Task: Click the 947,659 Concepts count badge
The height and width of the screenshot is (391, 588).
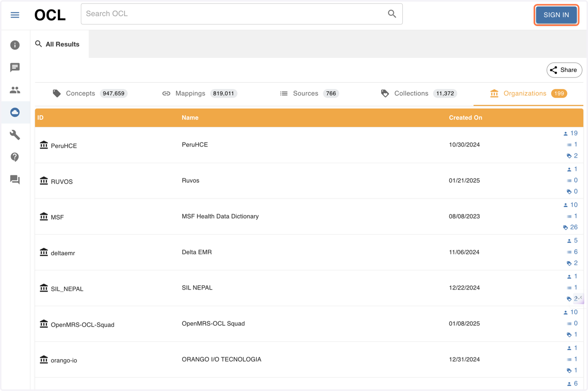Action: [114, 93]
